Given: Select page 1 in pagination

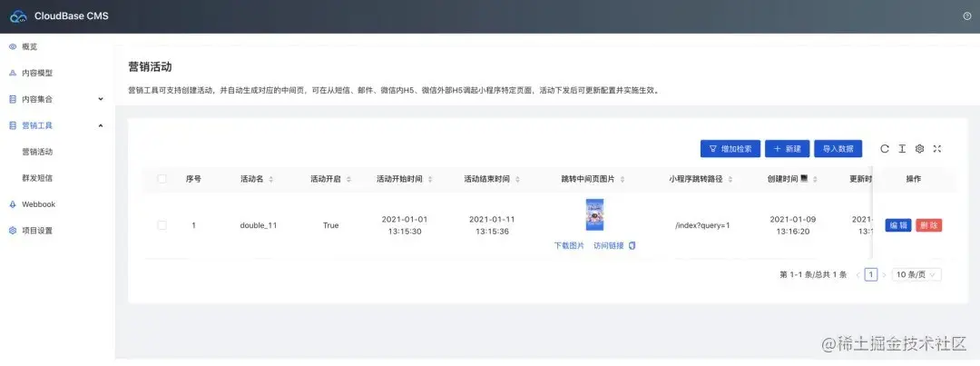Looking at the screenshot, I should [870, 274].
